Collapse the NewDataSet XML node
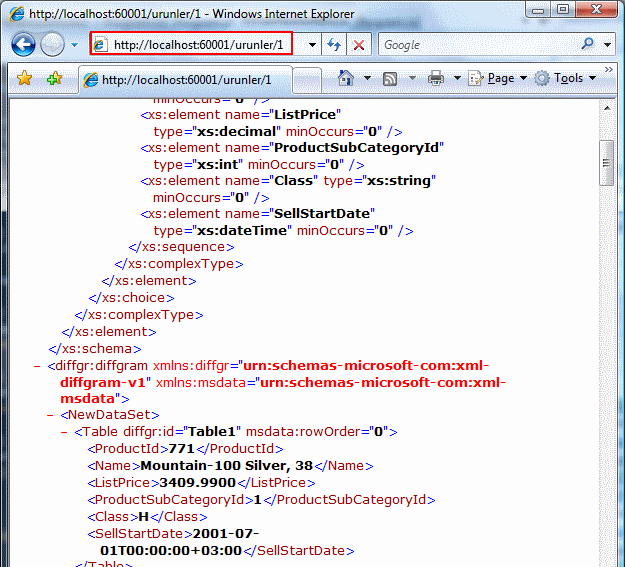Image resolution: width=625 pixels, height=567 pixels. (x=51, y=414)
